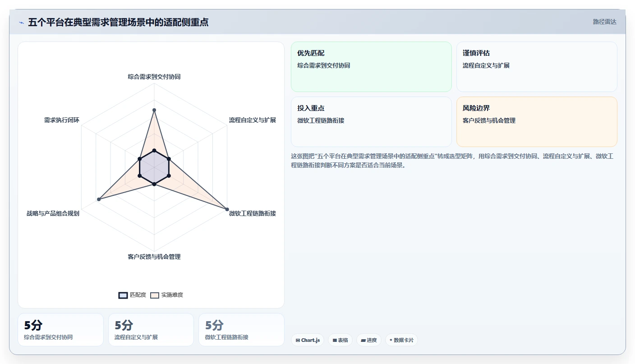This screenshot has width=635, height=364.
Task: Select the 优先匹配 card heading
Action: pos(311,53)
